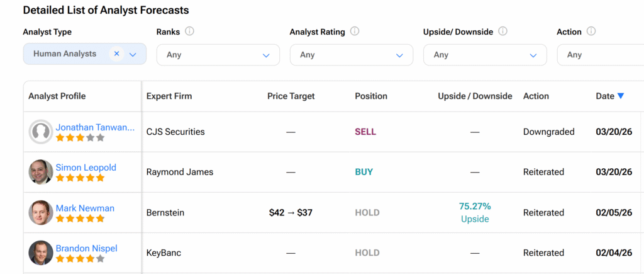Open the Ranks dropdown
Image resolution: width=644 pixels, height=274 pixels.
[218, 55]
